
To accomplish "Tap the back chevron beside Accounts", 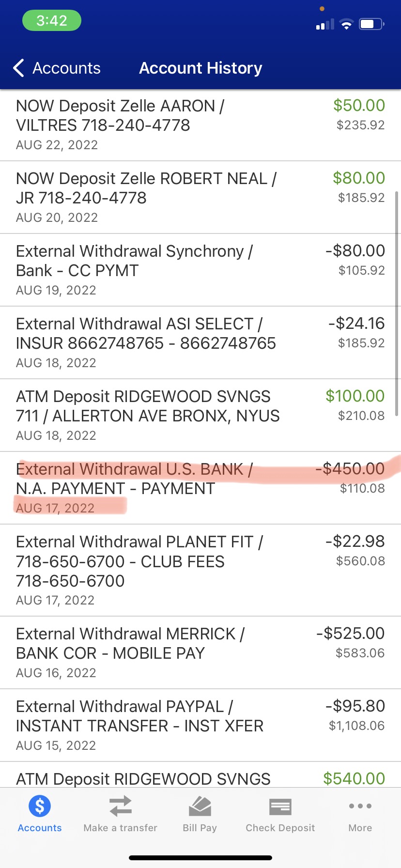I will [18, 68].
